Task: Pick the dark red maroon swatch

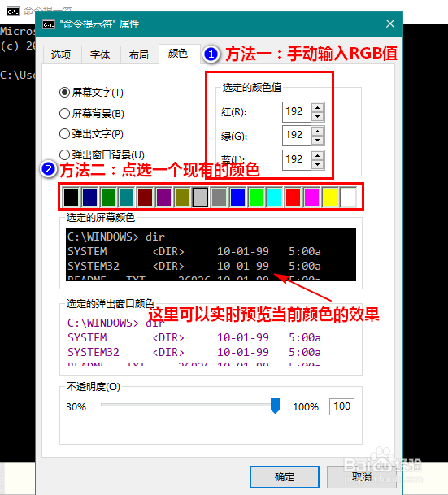Action: click(x=145, y=197)
